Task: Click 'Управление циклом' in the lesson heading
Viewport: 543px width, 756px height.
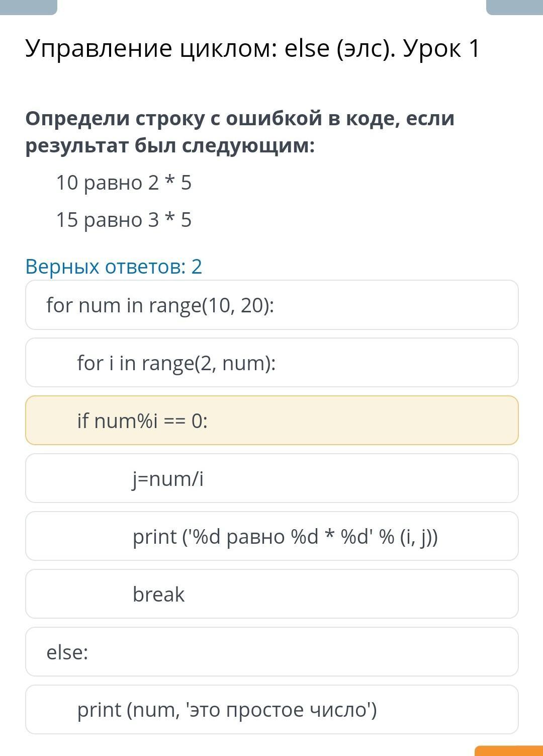Action: [148, 49]
